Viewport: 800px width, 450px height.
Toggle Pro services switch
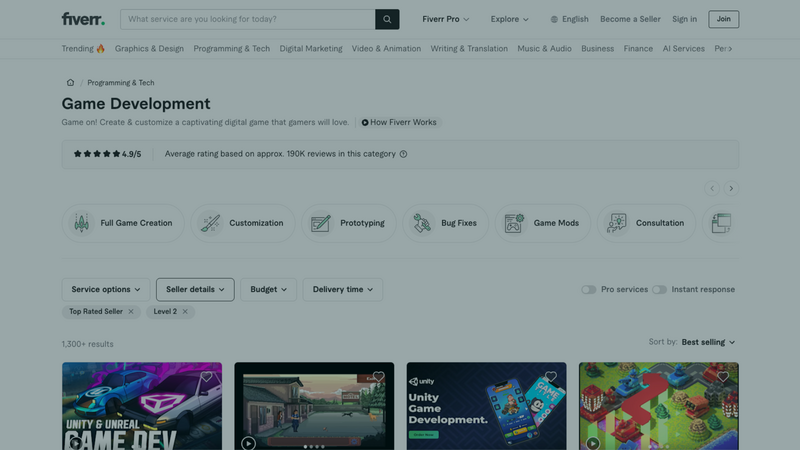(x=589, y=290)
